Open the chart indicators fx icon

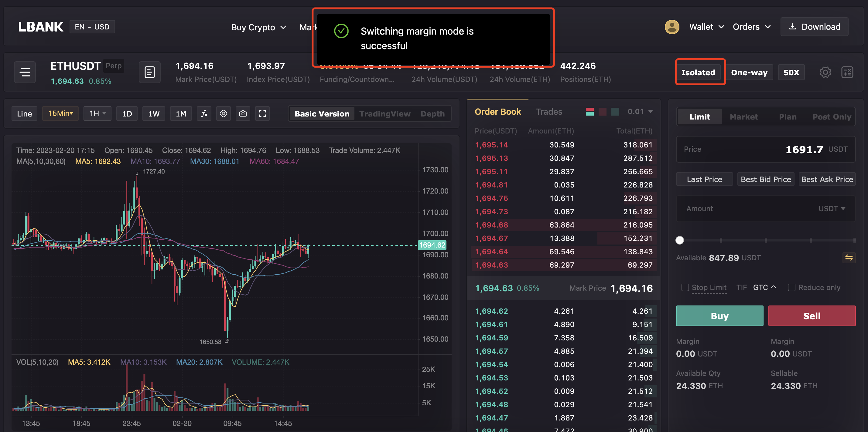coord(204,113)
